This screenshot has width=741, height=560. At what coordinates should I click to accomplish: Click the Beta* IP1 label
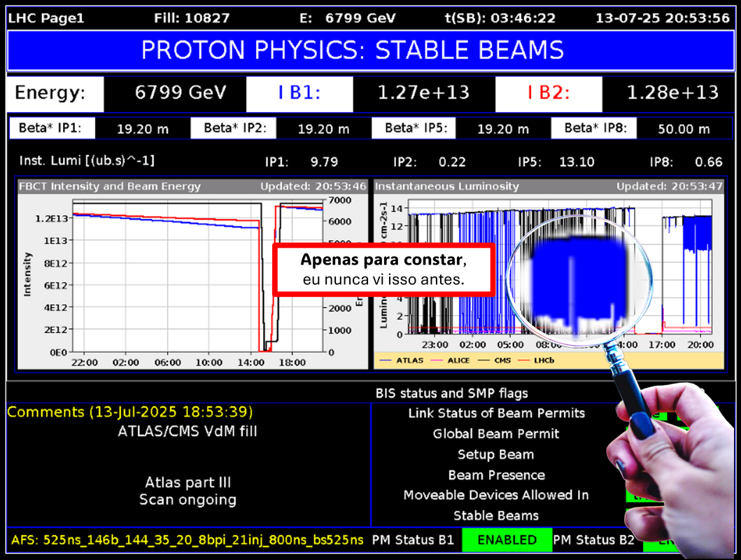(x=50, y=128)
